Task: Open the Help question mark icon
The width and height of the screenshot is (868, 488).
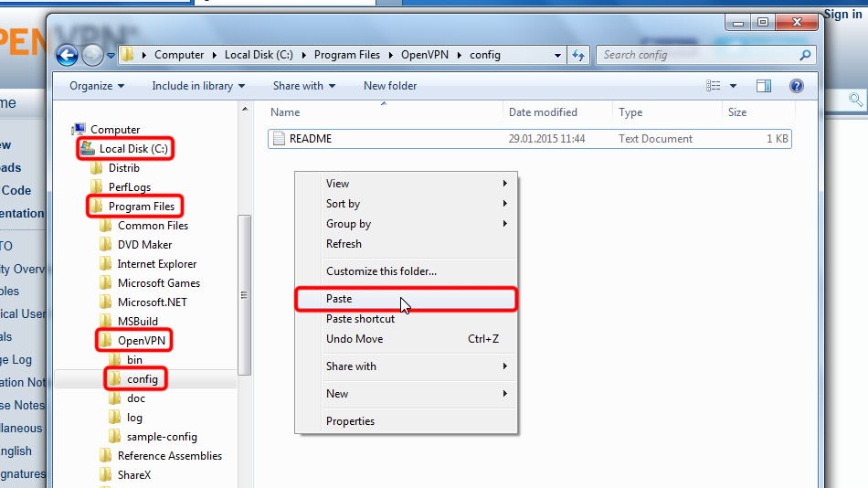Action: pyautogui.click(x=796, y=86)
